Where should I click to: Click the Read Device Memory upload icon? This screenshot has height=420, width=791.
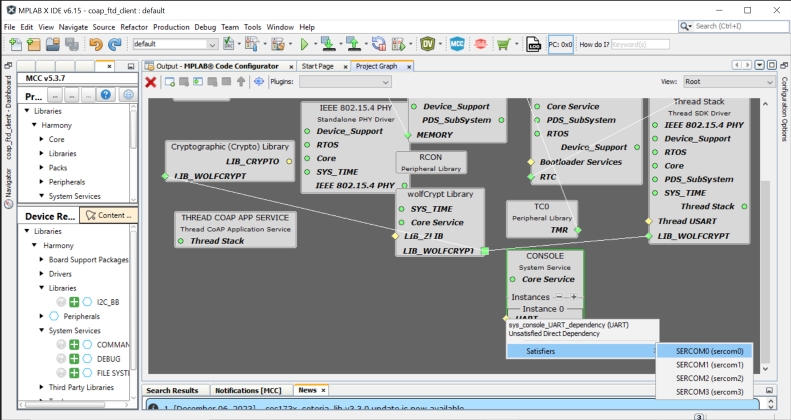coord(354,44)
